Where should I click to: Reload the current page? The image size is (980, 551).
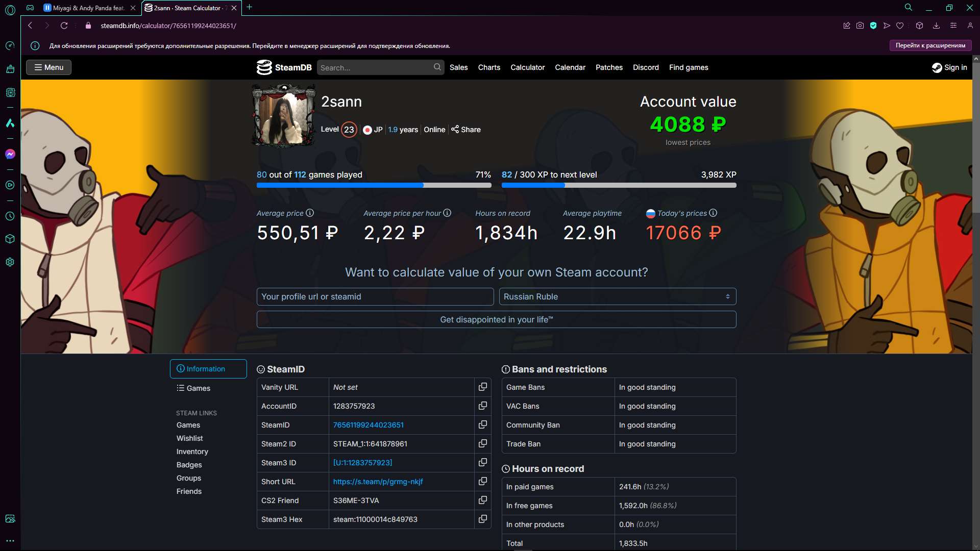click(64, 26)
